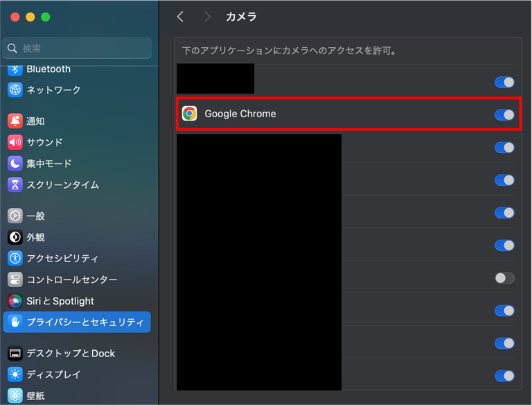This screenshot has width=532, height=405.
Task: Open デスクトップと Dock icon
Action: (15, 354)
